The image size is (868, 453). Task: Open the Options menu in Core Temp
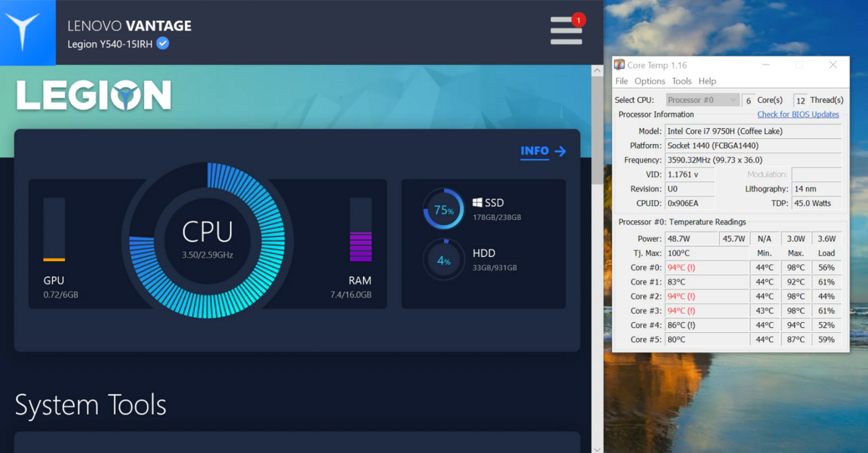[x=650, y=81]
